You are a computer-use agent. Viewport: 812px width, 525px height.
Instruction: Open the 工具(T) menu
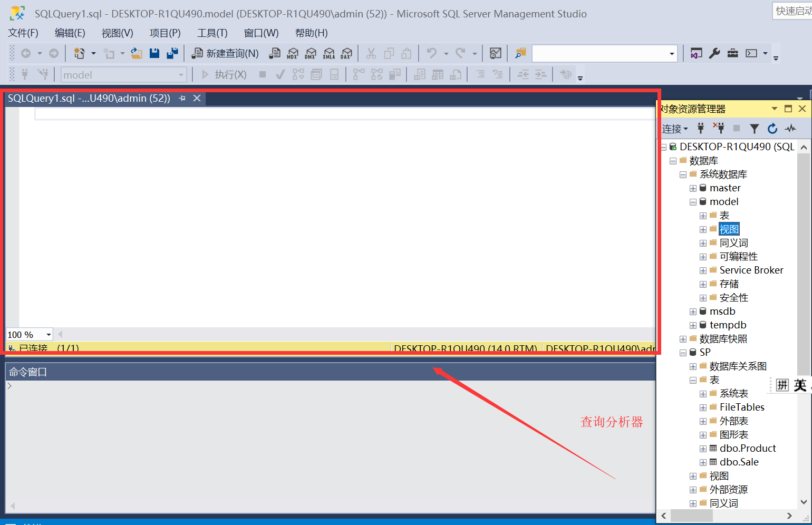[x=212, y=33]
